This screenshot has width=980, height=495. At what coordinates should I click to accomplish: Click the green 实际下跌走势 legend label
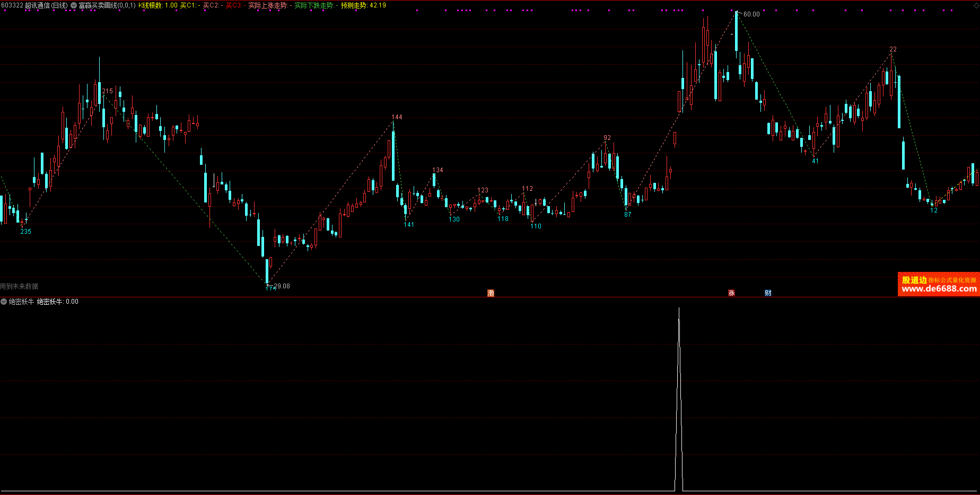314,5
